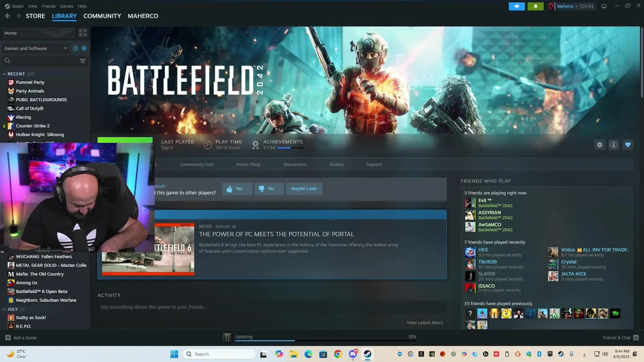This screenshot has width=644, height=362.
Task: Open Community Hub link
Action: click(x=197, y=164)
